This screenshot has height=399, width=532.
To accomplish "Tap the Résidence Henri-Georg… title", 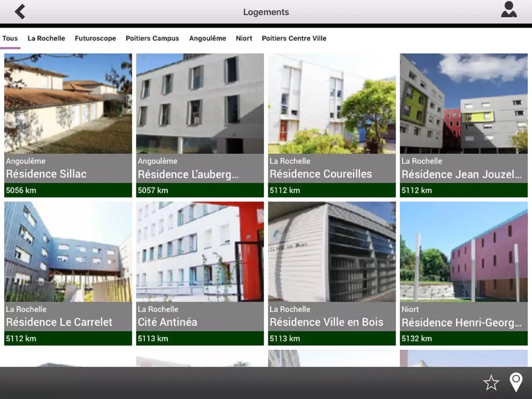I will pos(461,322).
